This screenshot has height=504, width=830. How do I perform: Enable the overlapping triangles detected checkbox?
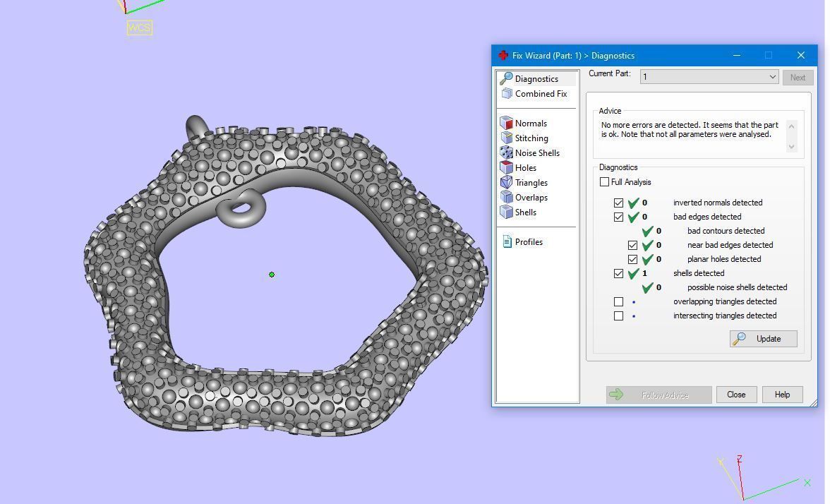619,301
